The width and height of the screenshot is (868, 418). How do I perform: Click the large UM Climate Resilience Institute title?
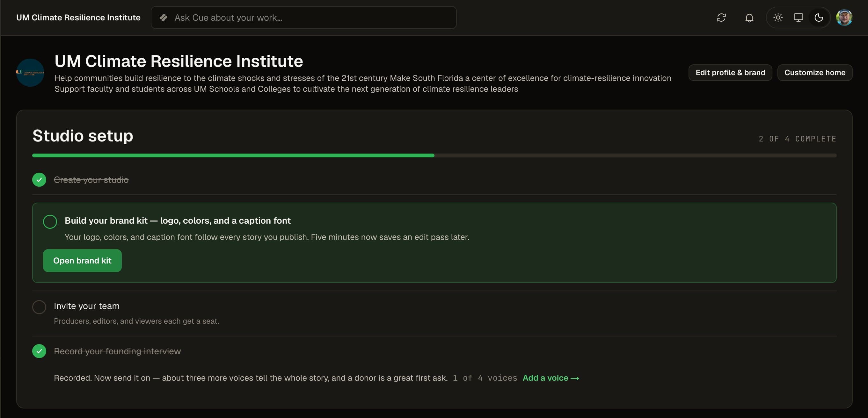179,61
